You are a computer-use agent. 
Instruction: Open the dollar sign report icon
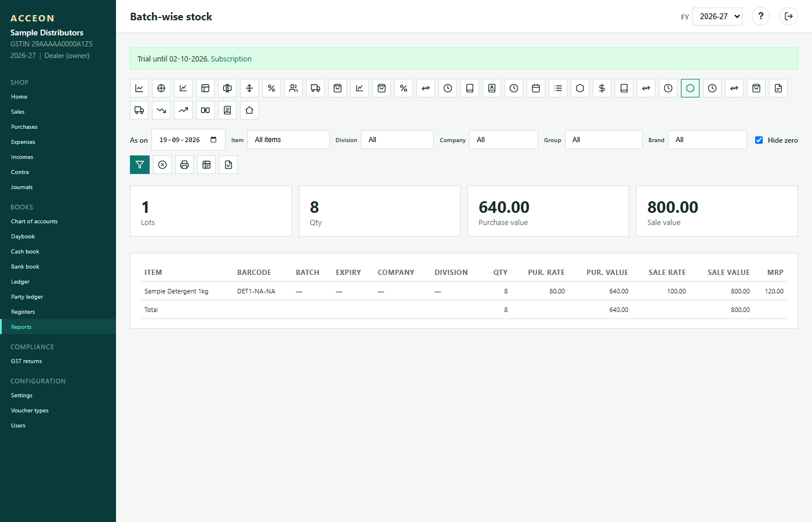602,88
